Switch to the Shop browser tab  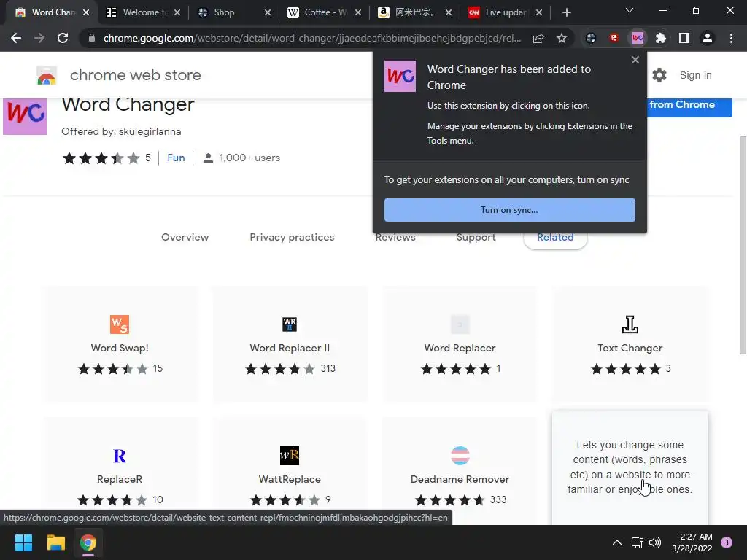click(233, 12)
